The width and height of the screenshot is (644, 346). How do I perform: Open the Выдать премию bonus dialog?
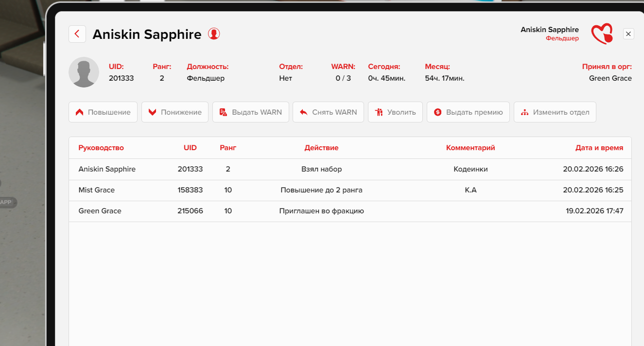pyautogui.click(x=468, y=112)
